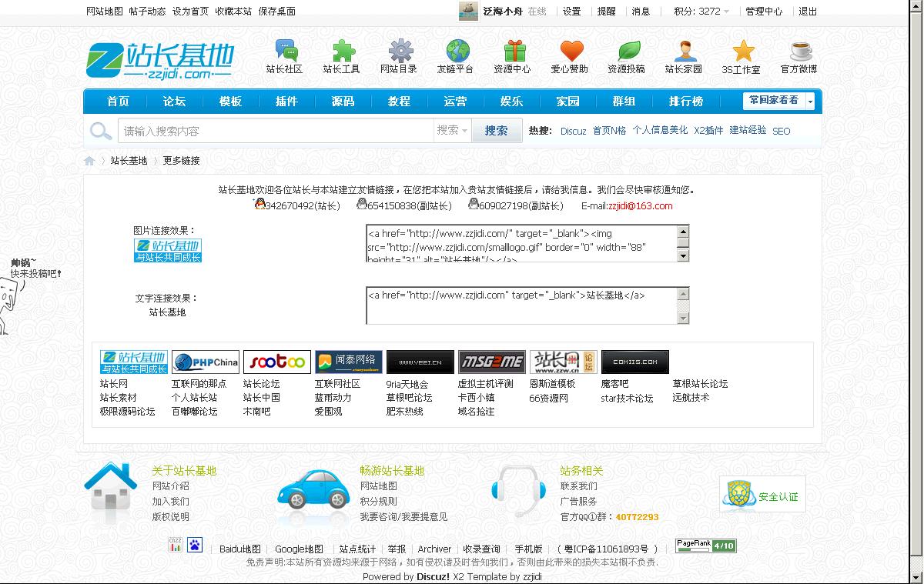The width and height of the screenshot is (924, 584).
Task: Open the 资源中心 gift icon
Action: [513, 55]
